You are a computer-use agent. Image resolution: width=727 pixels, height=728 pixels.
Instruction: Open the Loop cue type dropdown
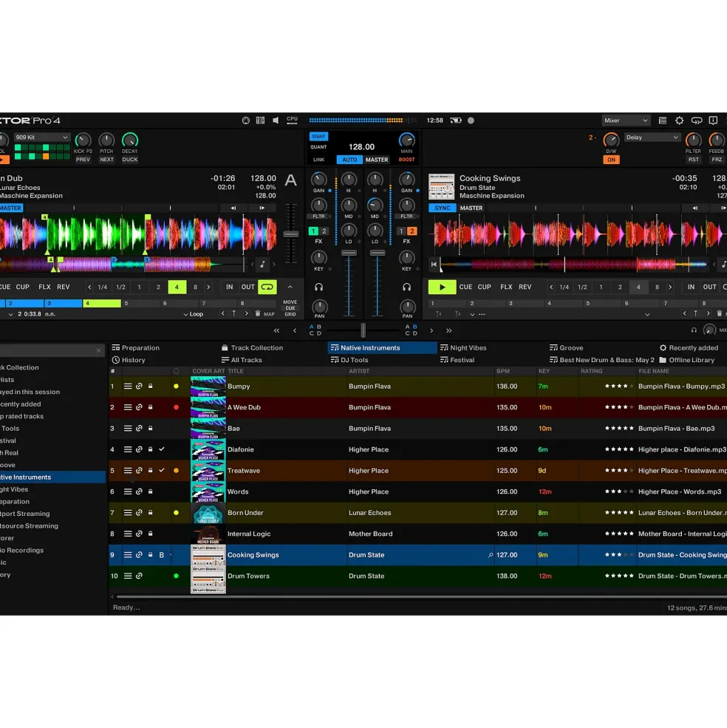(193, 314)
